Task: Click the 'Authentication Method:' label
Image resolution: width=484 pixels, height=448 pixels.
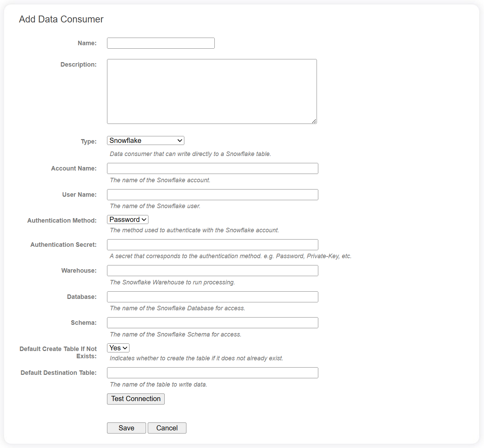Action: (62, 221)
